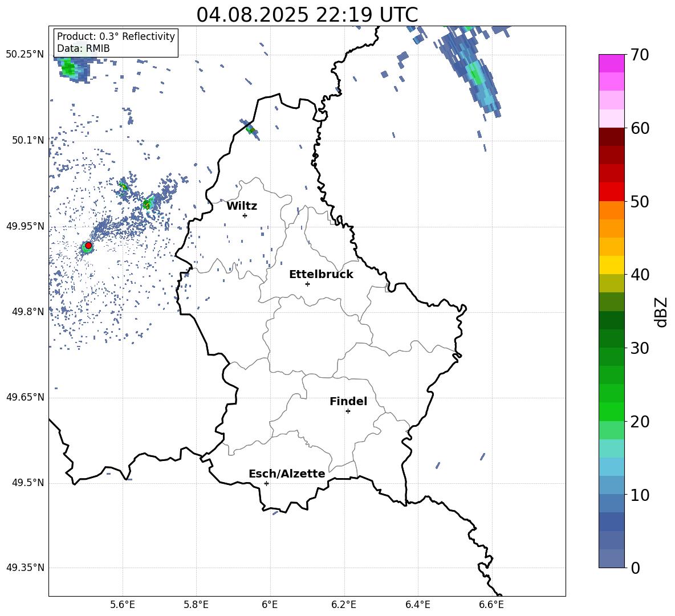675x616 pixels.
Task: Click the 5.8°E longitude label
Action: (196, 605)
